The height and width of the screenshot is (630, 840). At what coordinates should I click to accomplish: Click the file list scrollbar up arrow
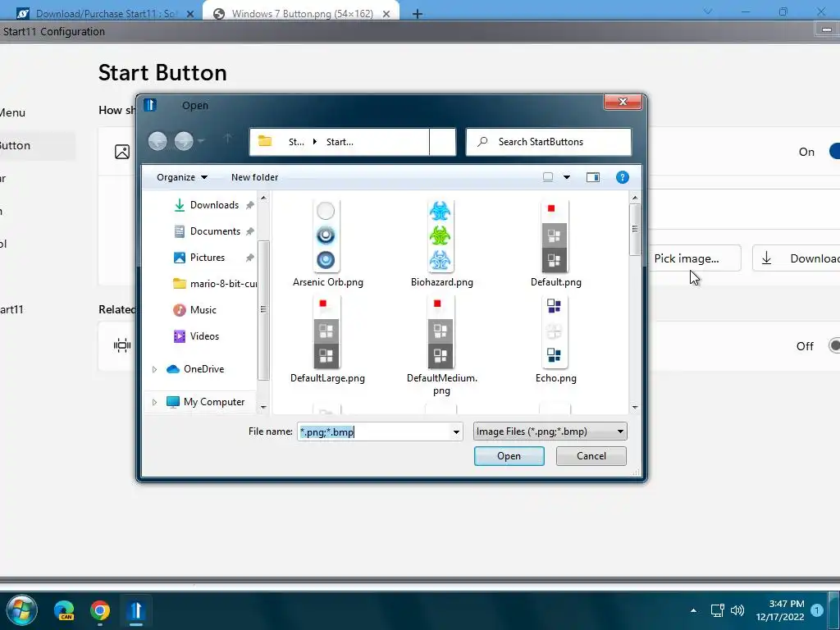(635, 198)
